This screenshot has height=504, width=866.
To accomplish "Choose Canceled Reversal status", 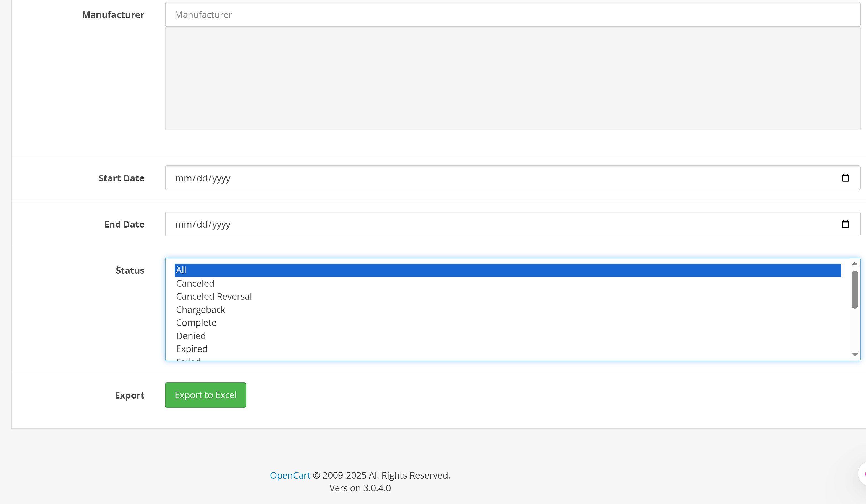I will [x=214, y=296].
